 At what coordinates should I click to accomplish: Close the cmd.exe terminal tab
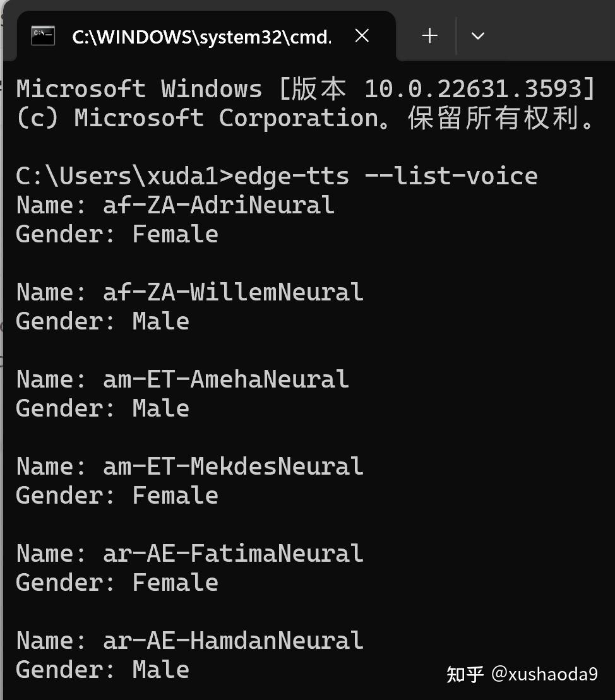(362, 36)
